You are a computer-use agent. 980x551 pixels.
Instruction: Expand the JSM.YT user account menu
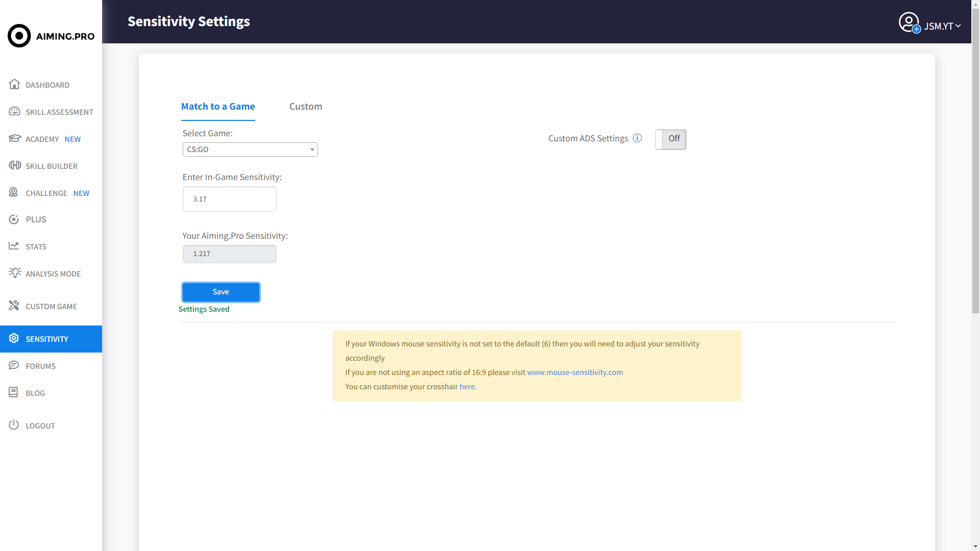click(x=941, y=26)
